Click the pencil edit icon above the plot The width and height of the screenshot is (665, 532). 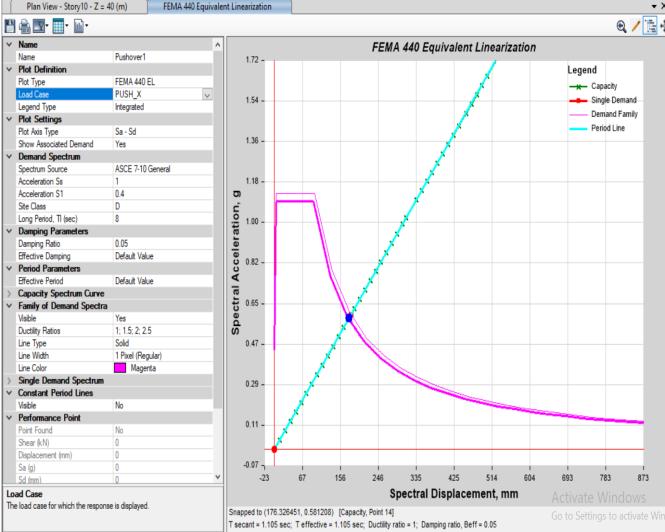pos(635,26)
